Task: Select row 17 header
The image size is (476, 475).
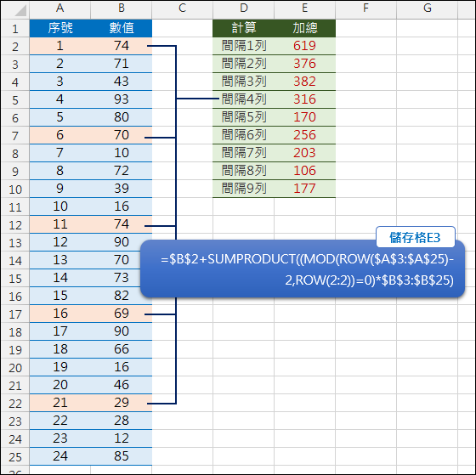Action: [15, 314]
